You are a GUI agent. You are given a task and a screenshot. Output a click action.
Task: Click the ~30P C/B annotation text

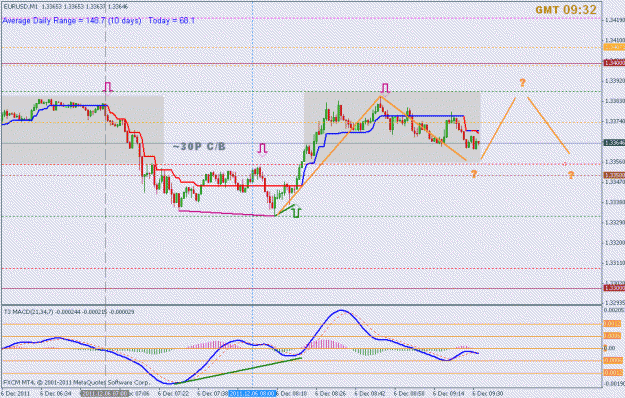coord(199,147)
